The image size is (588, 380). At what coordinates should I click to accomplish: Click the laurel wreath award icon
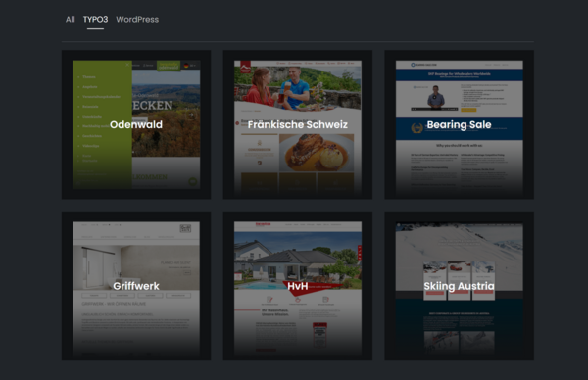416,128
